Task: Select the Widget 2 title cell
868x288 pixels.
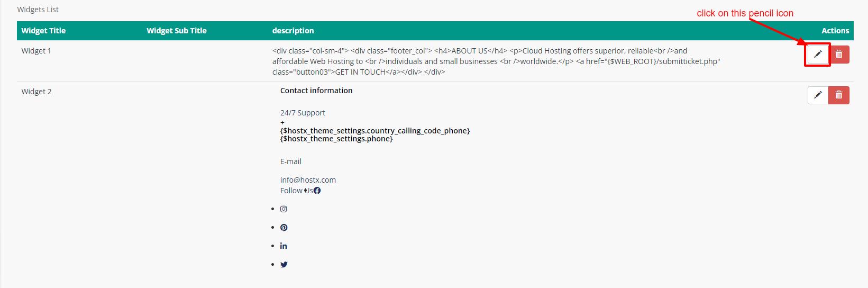Action: point(36,92)
